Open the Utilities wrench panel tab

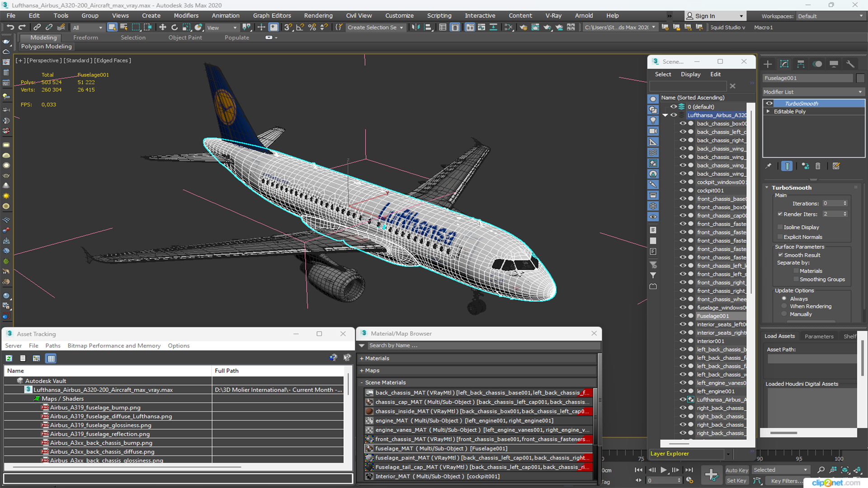(x=850, y=64)
